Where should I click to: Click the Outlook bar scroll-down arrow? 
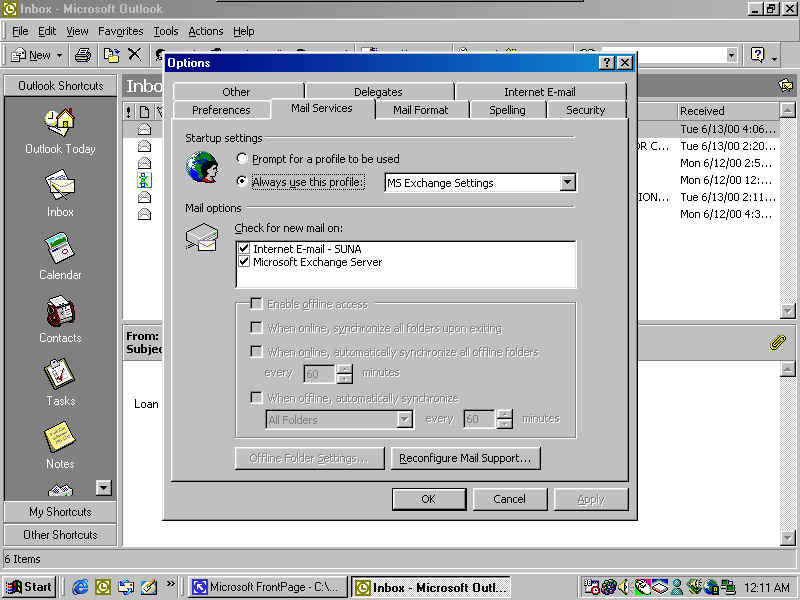point(103,488)
